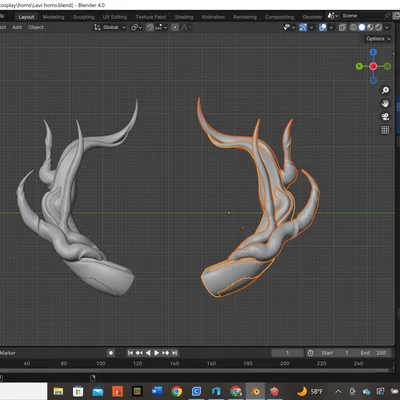Play the animation forward
The width and height of the screenshot is (400, 400).
[x=156, y=353]
